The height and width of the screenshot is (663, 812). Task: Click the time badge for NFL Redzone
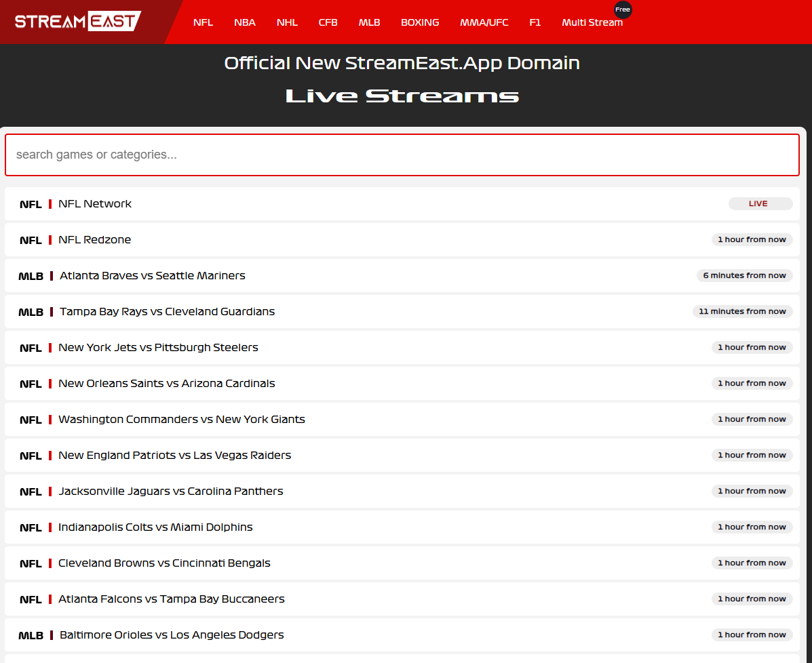tap(752, 239)
